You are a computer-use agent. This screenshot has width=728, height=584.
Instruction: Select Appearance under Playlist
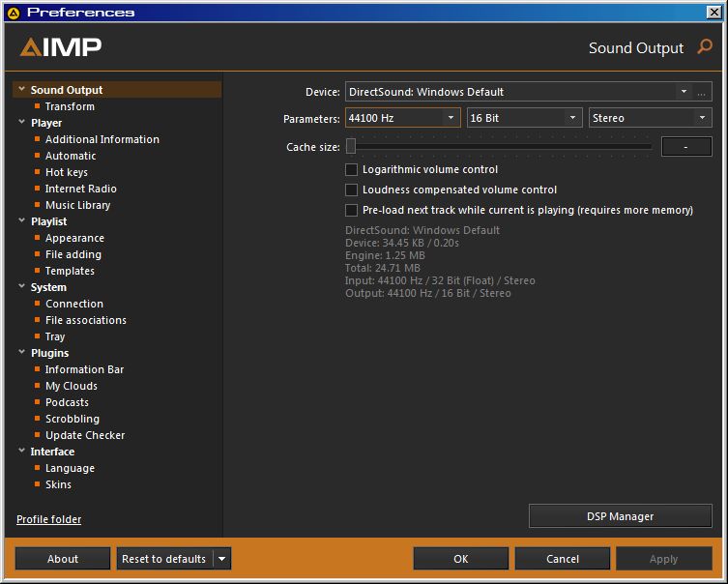(x=74, y=238)
